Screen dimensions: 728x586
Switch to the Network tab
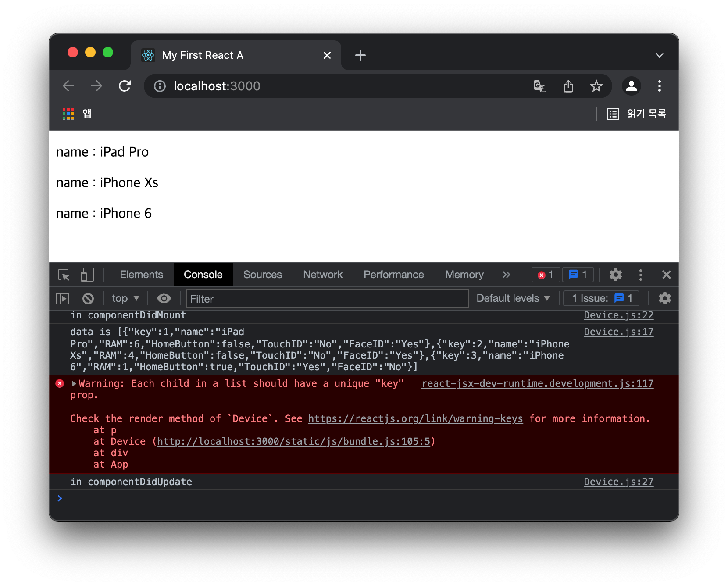pyautogui.click(x=323, y=275)
